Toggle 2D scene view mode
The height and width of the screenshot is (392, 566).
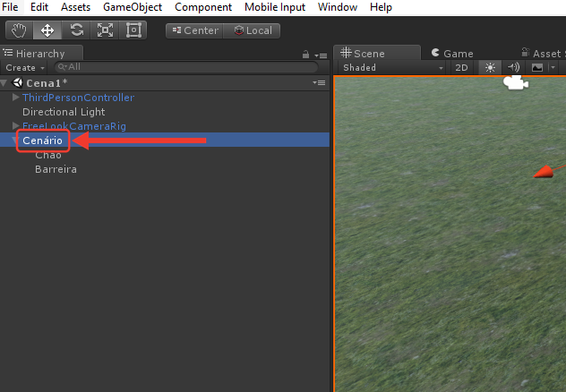click(x=461, y=67)
